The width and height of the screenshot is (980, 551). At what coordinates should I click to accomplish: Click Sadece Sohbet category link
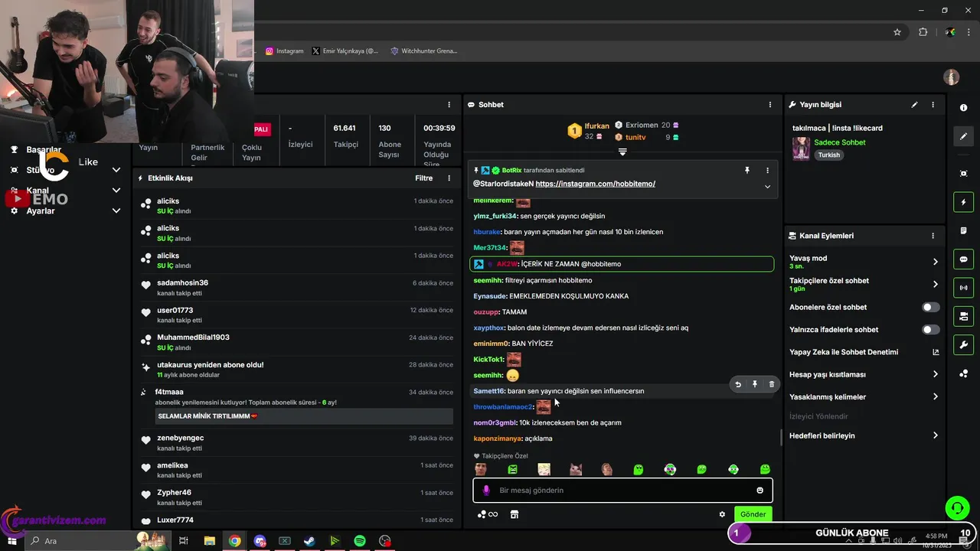pos(840,142)
